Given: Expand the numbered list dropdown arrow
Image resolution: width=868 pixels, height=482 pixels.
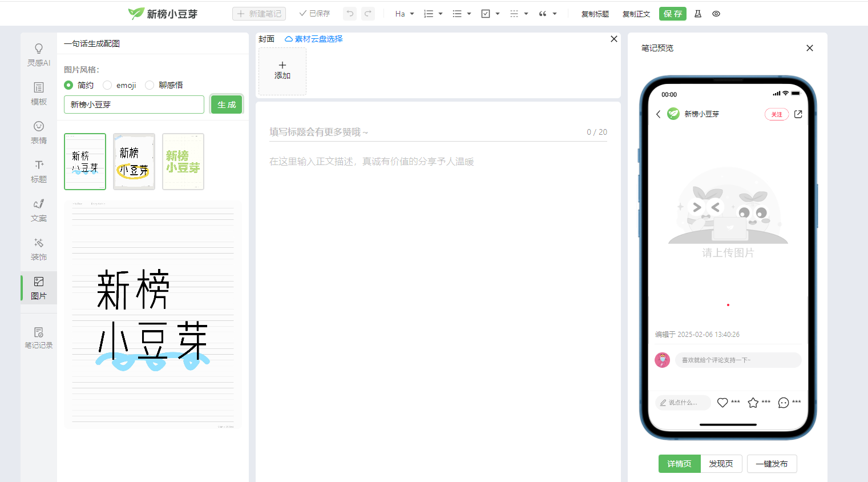Looking at the screenshot, I should (441, 14).
